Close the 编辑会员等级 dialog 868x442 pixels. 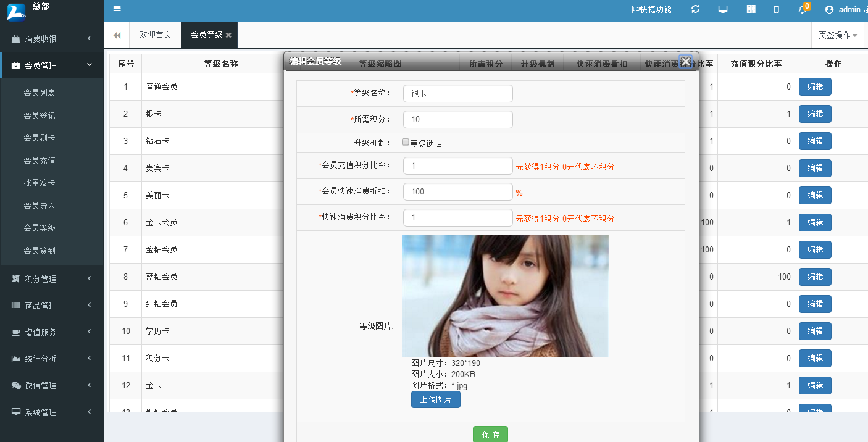pos(685,61)
